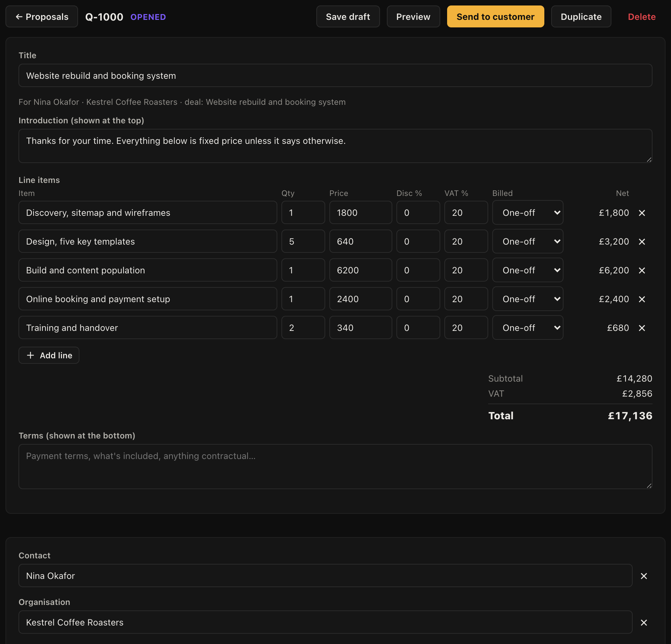
Task: Add a new line item
Action: [x=49, y=355]
